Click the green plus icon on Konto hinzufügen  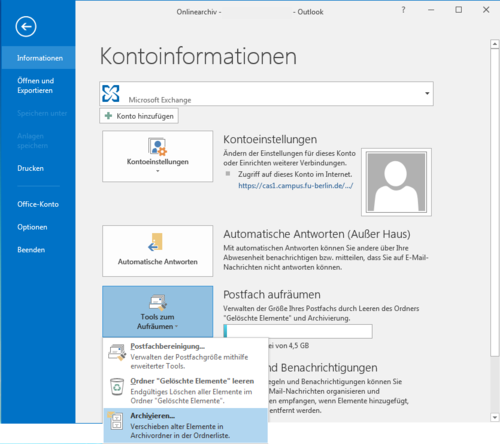pos(108,116)
